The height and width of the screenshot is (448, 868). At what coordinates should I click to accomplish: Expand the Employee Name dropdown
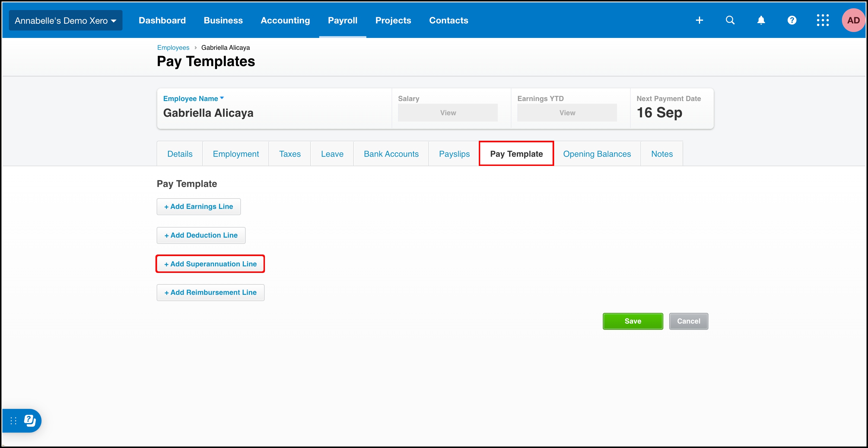[x=193, y=99]
